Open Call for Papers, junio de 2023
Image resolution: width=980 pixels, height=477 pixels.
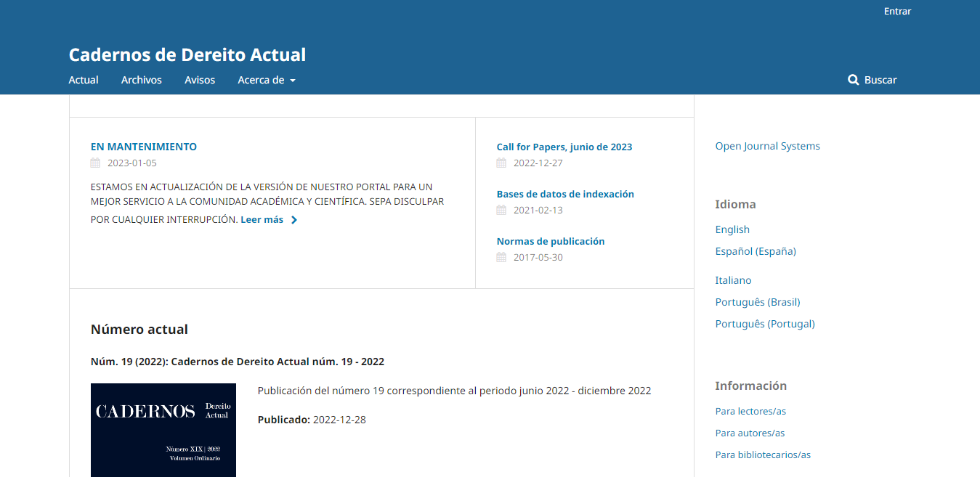click(564, 147)
